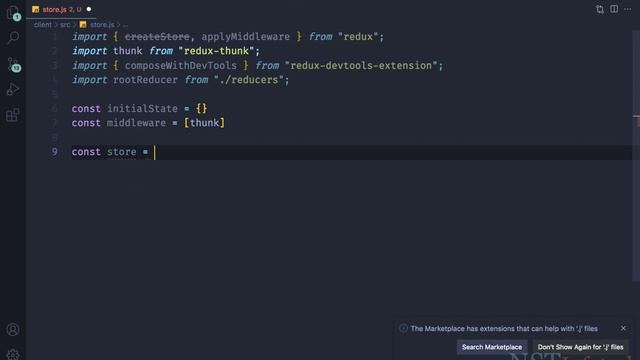Click [thunk] array on line 7
The height and width of the screenshot is (360, 640).
click(x=204, y=123)
